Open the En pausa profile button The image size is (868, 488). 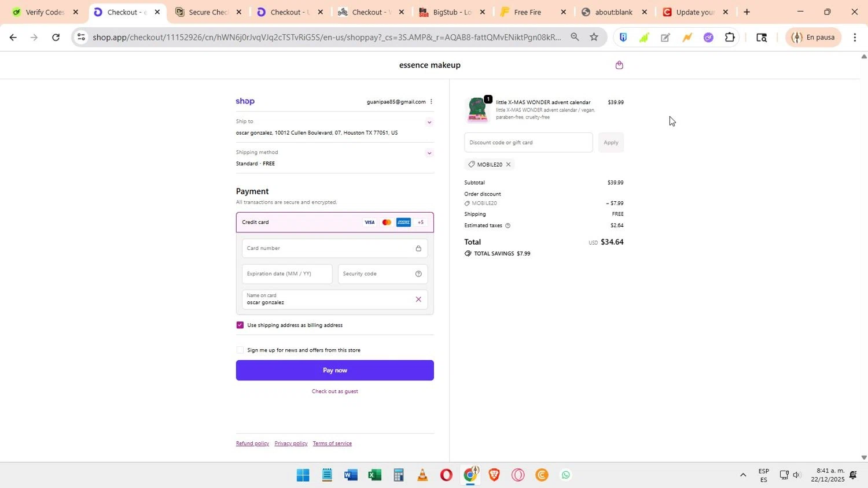coord(813,38)
